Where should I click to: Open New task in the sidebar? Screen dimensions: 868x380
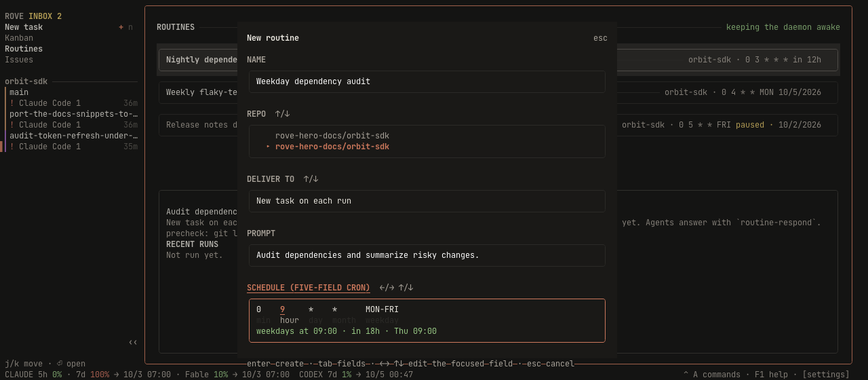click(x=24, y=27)
